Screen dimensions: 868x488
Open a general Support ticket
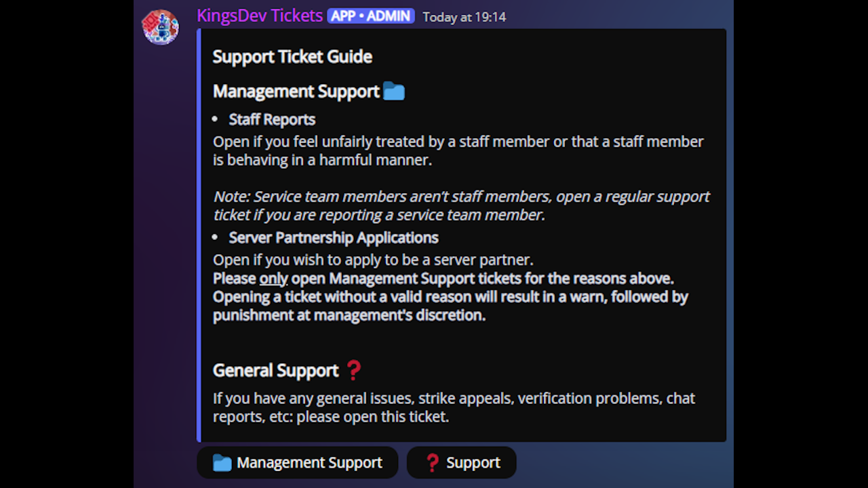[x=462, y=463]
